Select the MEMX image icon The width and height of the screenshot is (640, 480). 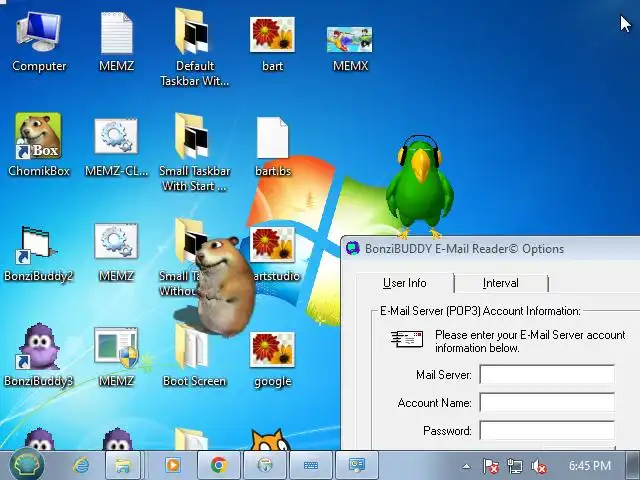coord(350,48)
